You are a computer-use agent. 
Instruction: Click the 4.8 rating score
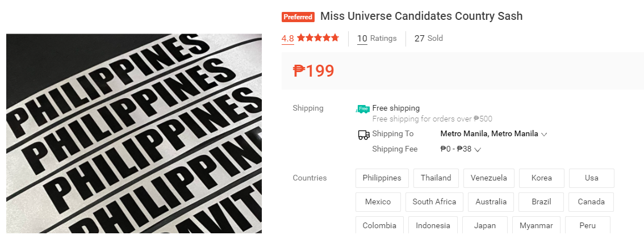pyautogui.click(x=287, y=39)
